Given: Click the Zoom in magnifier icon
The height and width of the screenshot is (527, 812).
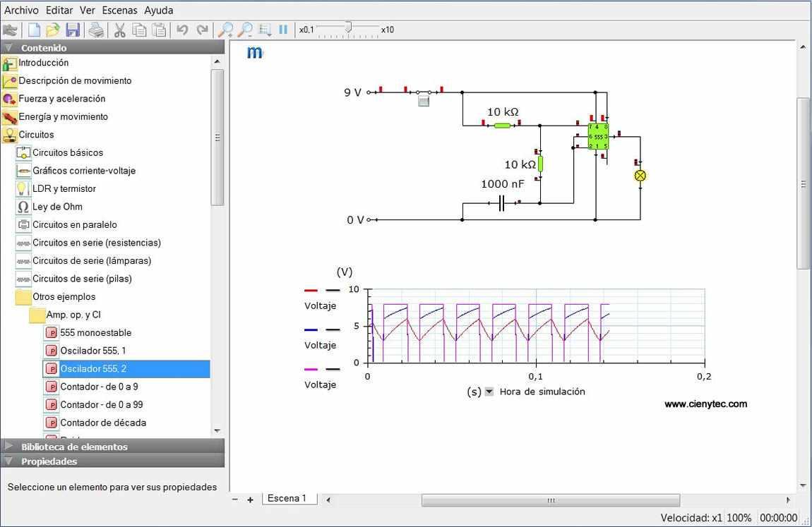Looking at the screenshot, I should coord(225,30).
